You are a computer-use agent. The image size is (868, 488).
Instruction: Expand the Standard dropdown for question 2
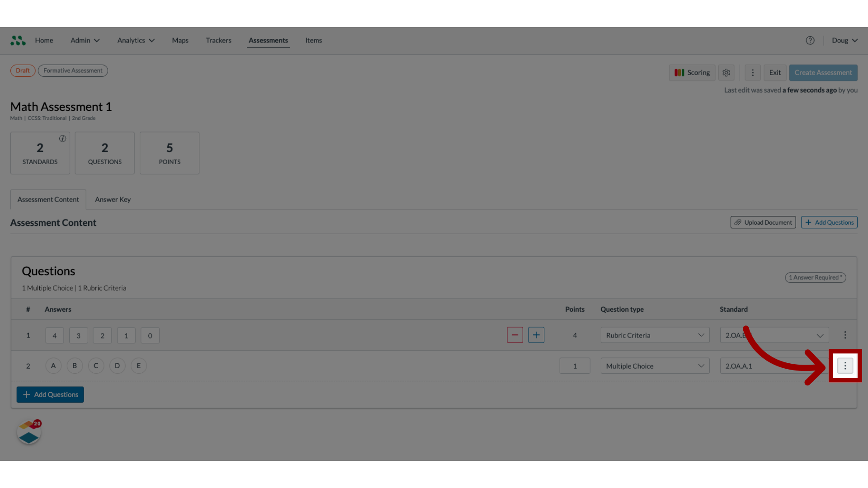point(819,366)
